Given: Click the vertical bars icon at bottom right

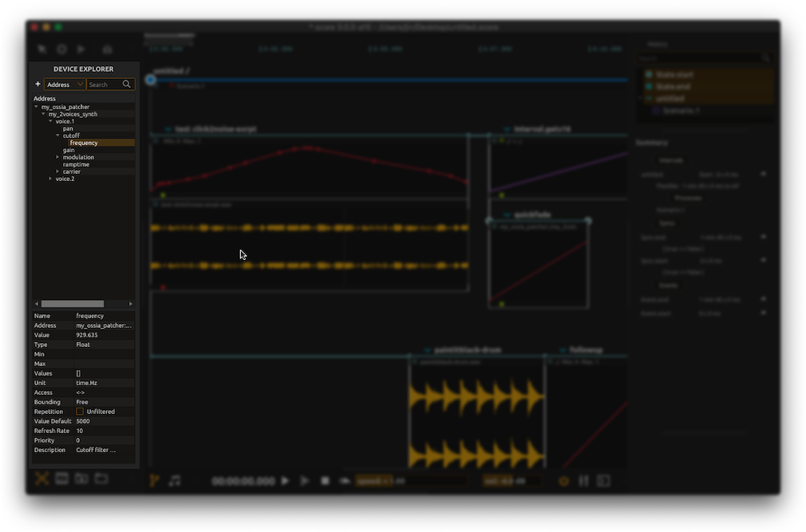Looking at the screenshot, I should coord(583,481).
